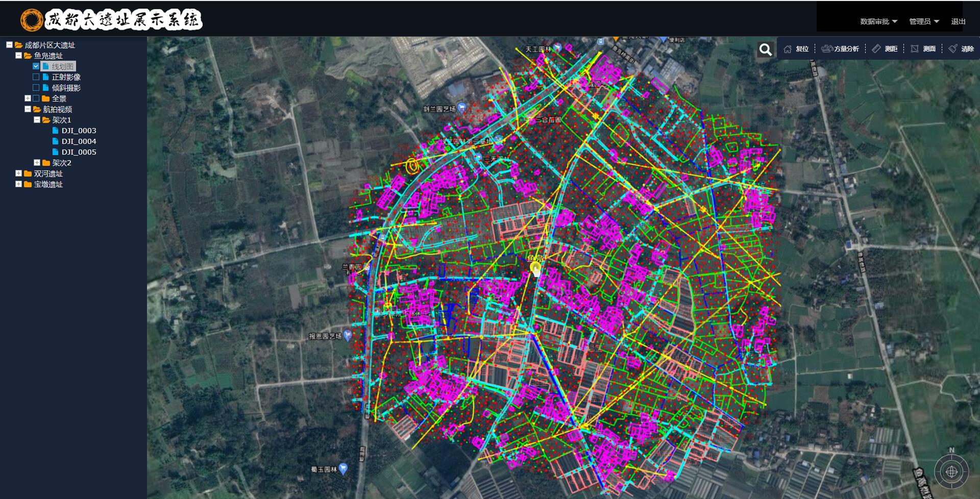Click the folder icon of 鱼凫遗址
Image resolution: width=980 pixels, height=499 pixels.
[x=28, y=56]
